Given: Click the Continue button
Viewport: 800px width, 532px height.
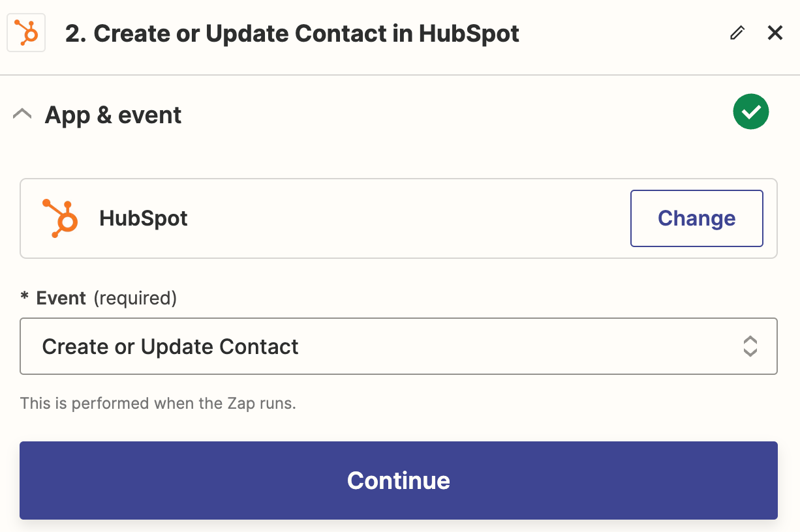Looking at the screenshot, I should 399,480.
